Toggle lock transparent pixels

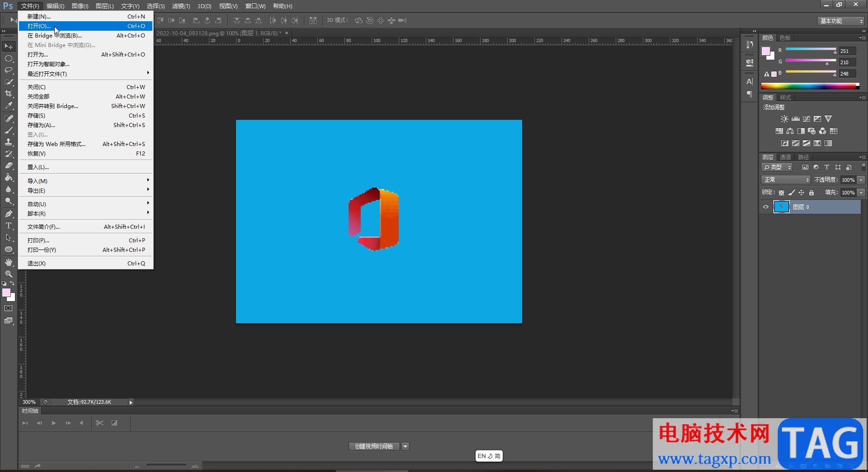[781, 193]
